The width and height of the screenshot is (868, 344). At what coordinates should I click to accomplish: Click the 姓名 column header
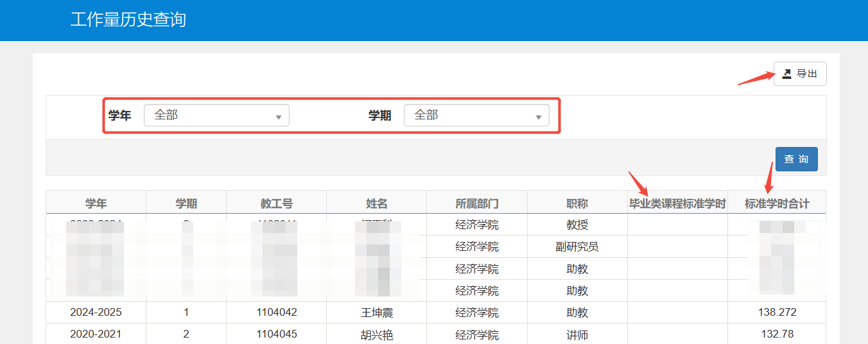point(376,203)
